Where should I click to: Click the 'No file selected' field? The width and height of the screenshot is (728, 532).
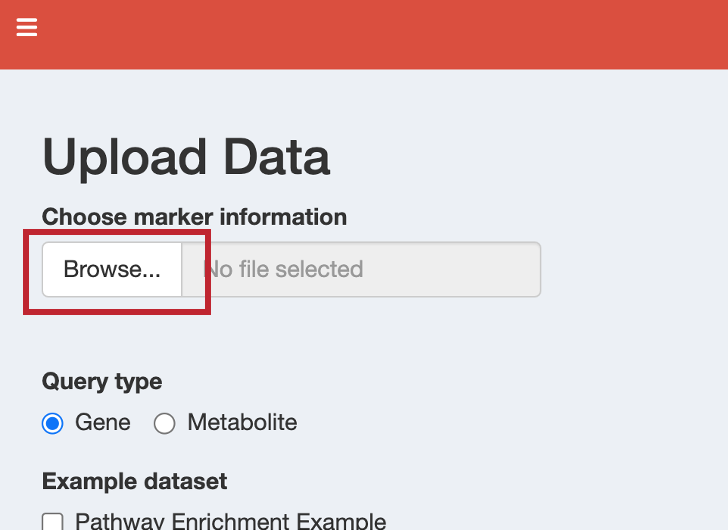coord(361,269)
